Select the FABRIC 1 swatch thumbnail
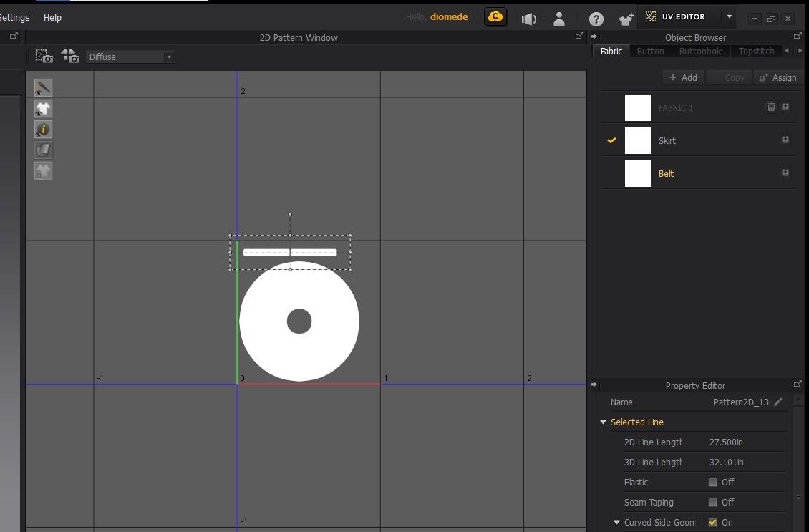809x532 pixels. (x=638, y=107)
